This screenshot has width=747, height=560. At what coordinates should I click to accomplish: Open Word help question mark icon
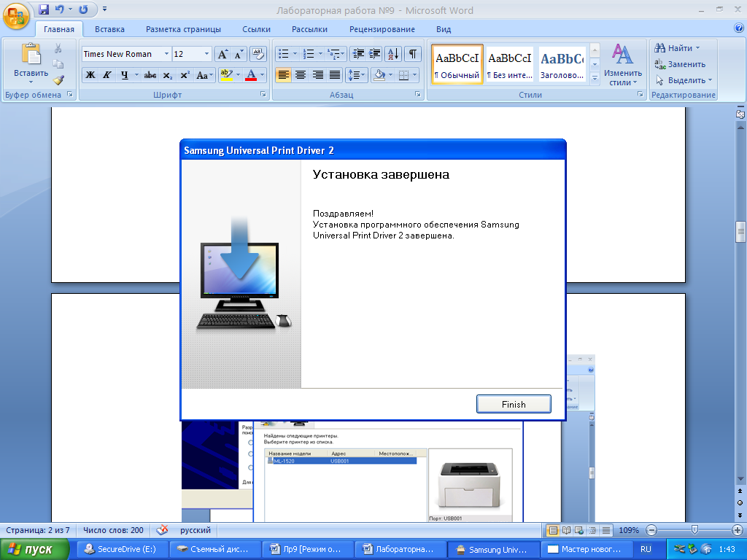pos(739,28)
